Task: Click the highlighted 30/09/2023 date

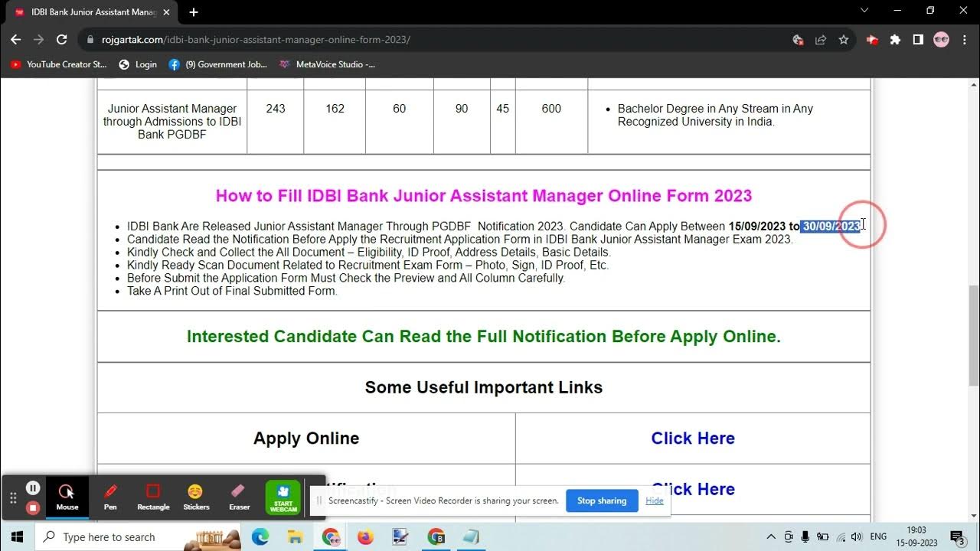Action: 831,226
